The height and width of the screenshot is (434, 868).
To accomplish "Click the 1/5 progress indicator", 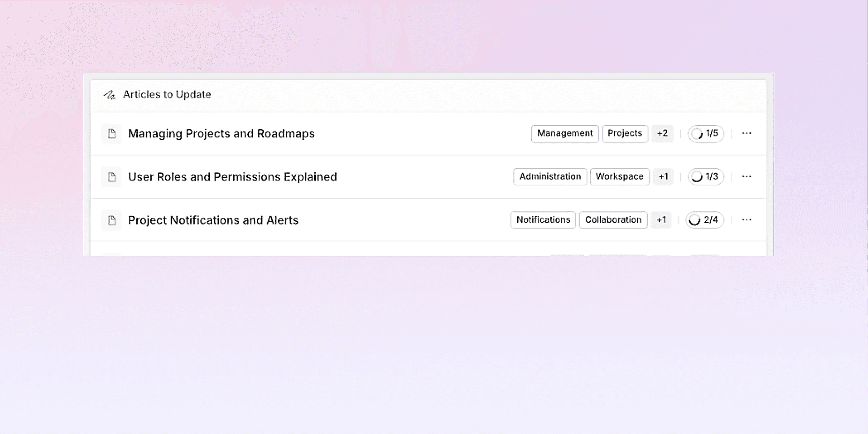I will click(706, 133).
